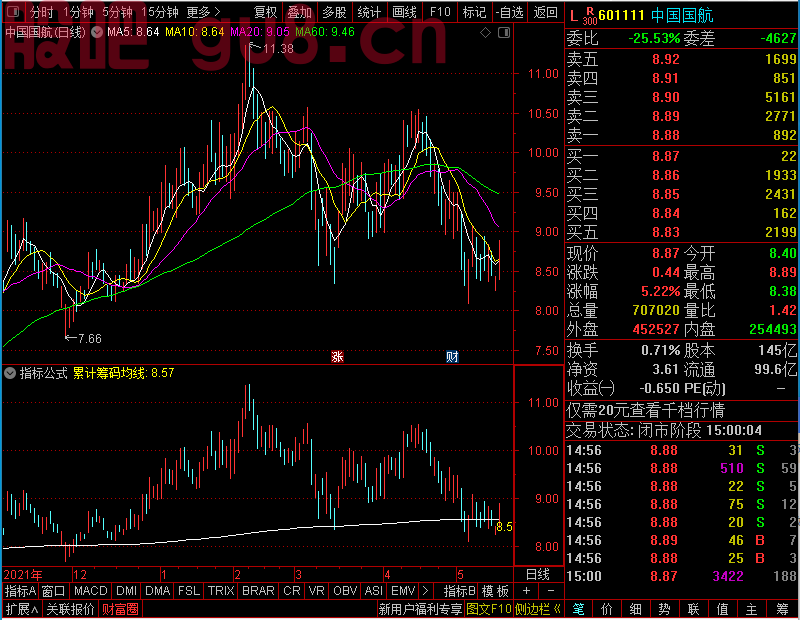Collapse the sidebar with 侧边栏《
This screenshot has width=800, height=620.
(538, 609)
